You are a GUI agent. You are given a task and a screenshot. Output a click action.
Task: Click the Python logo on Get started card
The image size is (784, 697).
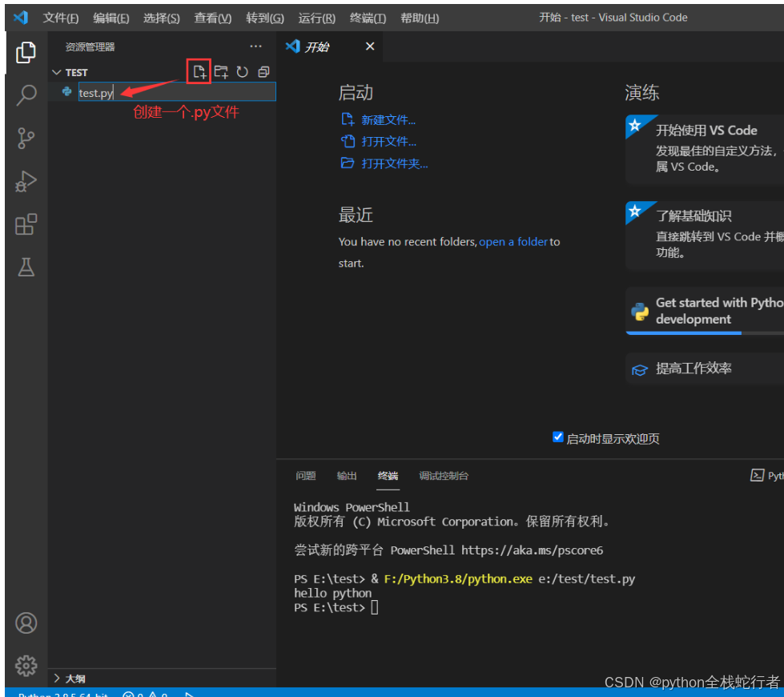click(640, 311)
